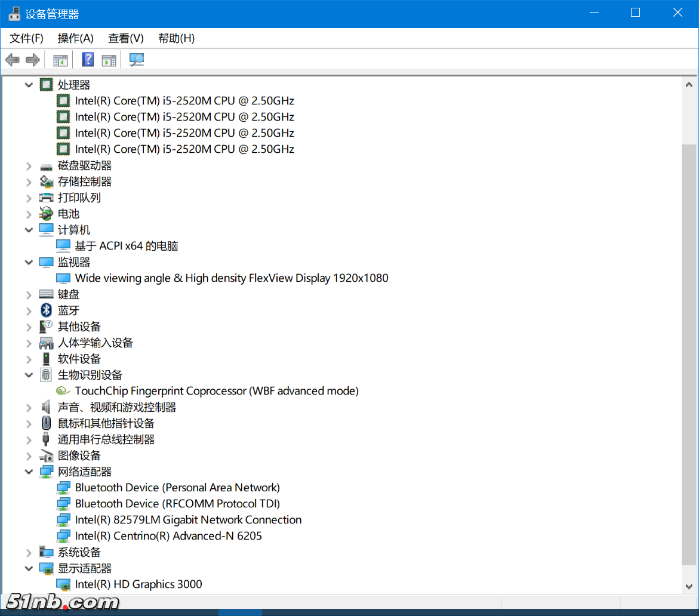
Task: Select the FlexView Display 1920x1080 monitor
Action: (232, 278)
